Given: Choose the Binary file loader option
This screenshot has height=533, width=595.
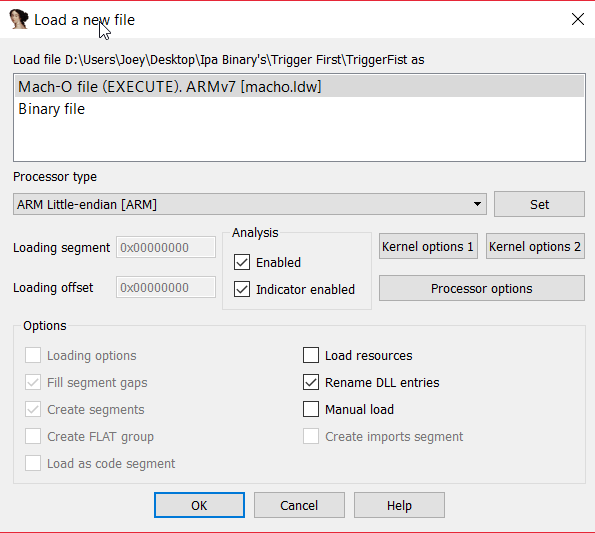Looking at the screenshot, I should (299, 109).
